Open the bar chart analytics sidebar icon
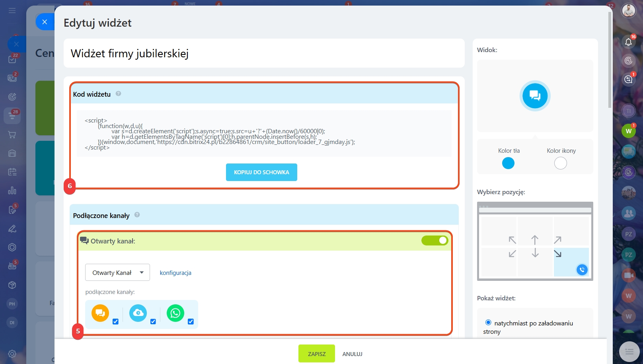 [12, 191]
